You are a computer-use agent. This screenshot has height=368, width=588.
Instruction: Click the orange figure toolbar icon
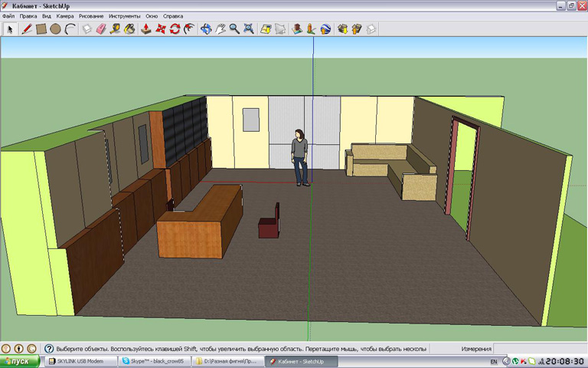pos(311,29)
